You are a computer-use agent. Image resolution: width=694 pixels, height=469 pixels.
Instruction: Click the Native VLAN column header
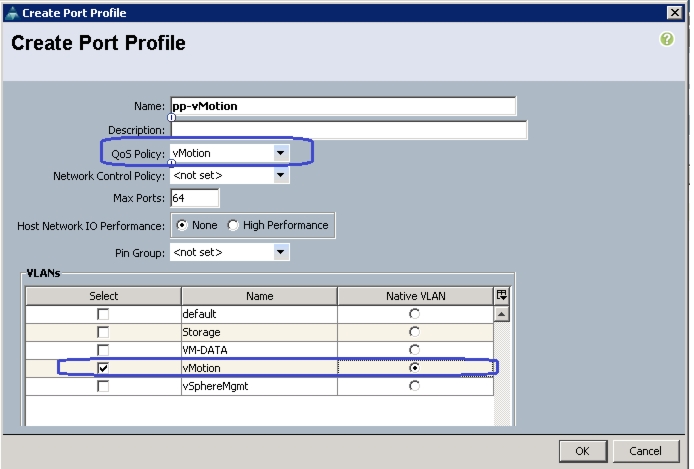[x=416, y=296]
